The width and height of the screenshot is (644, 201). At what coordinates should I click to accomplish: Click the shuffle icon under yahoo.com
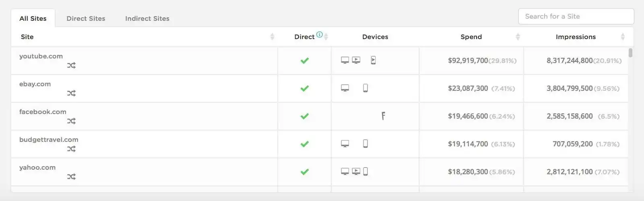click(71, 176)
